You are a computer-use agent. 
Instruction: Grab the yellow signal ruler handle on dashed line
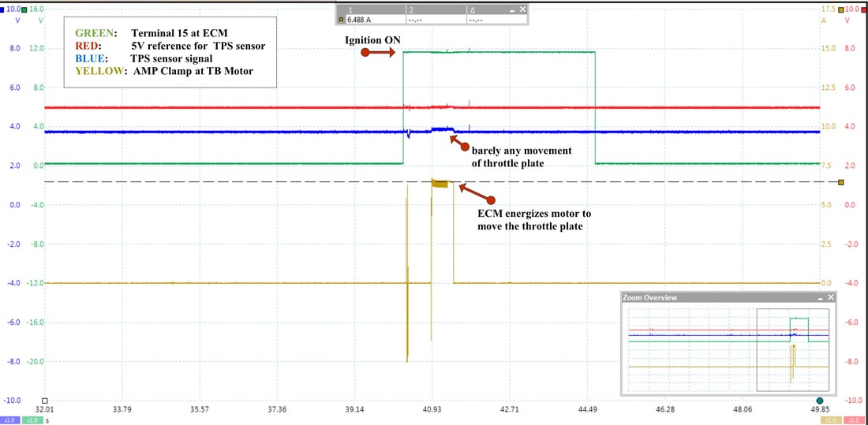[841, 182]
